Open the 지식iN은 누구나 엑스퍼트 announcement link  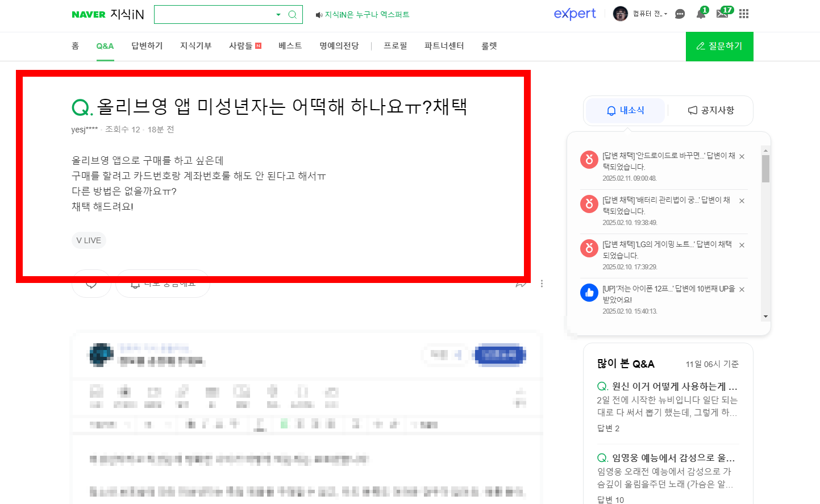click(363, 15)
